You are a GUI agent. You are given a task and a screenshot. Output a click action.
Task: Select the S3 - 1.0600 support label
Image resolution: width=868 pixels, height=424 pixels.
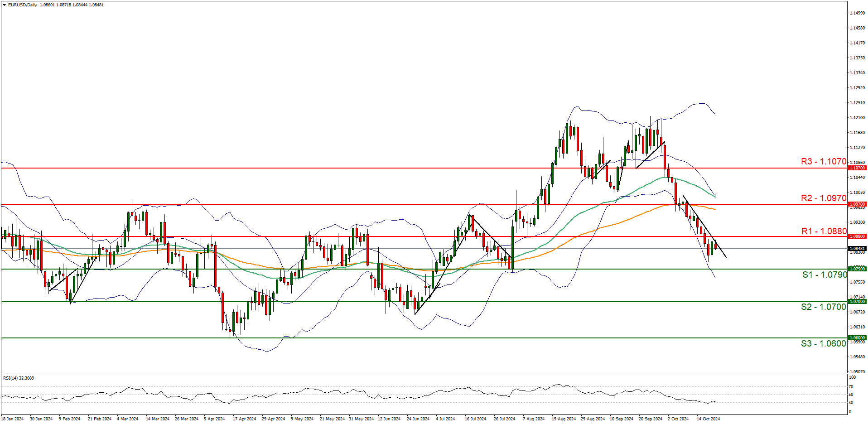coord(824,343)
